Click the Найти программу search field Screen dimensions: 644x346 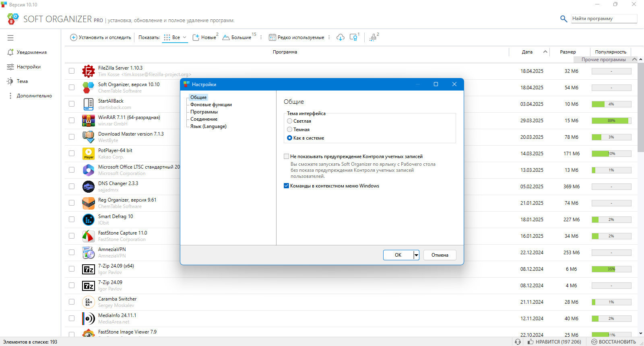pos(604,19)
